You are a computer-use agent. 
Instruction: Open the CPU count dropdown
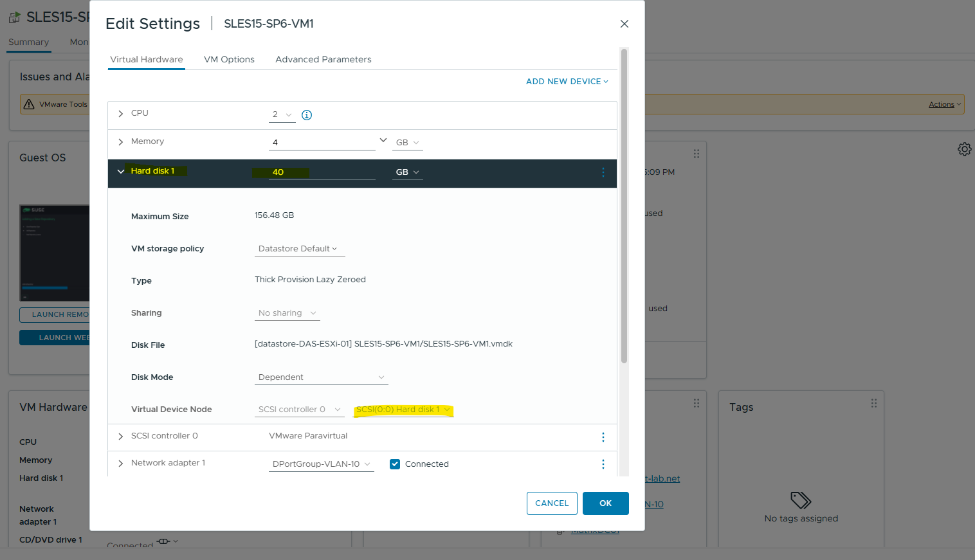pyautogui.click(x=282, y=115)
